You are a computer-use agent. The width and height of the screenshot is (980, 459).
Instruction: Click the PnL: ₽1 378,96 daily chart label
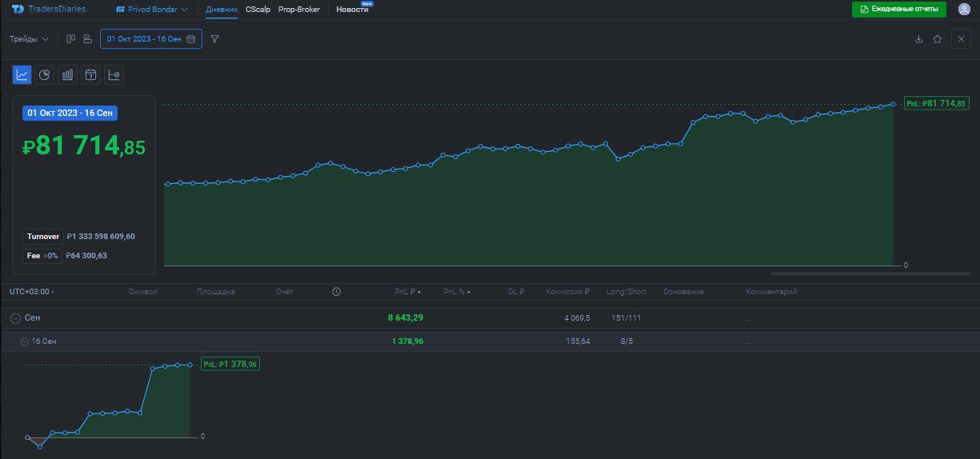coord(230,364)
